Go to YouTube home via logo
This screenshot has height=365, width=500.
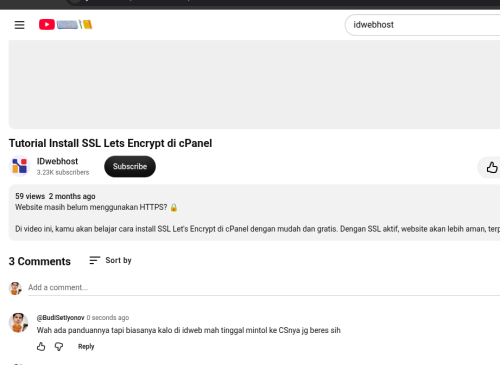point(65,24)
